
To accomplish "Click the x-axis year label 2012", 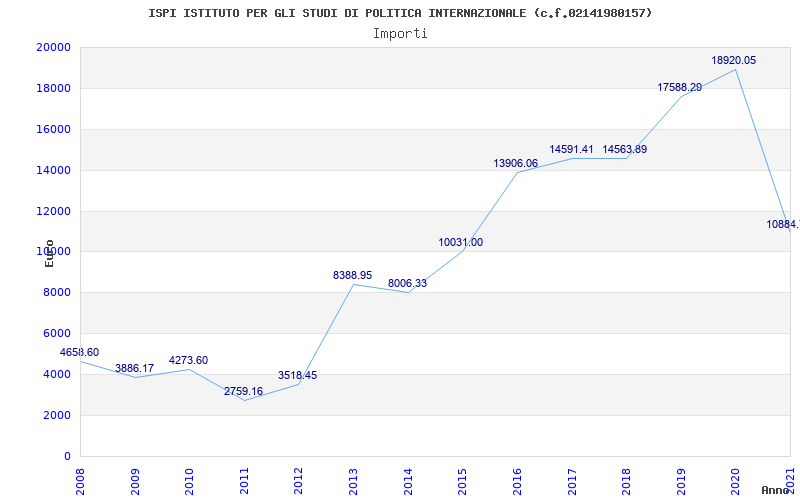I will [x=299, y=481].
